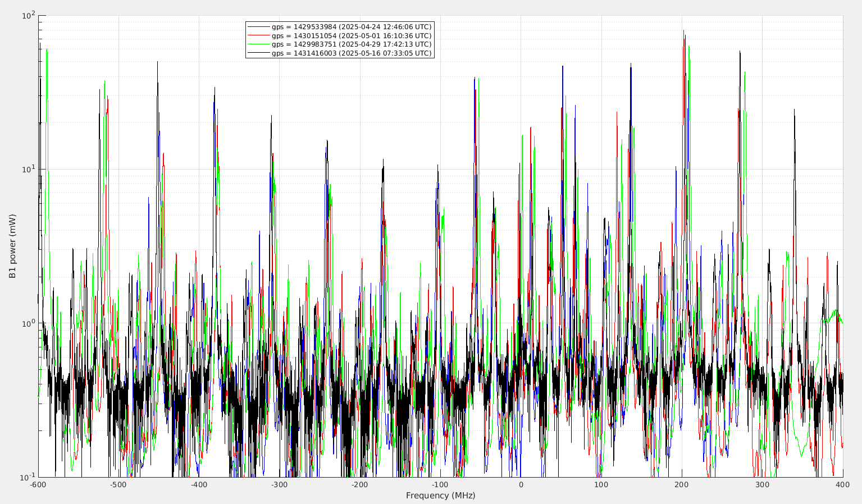Click the 200 x-axis tick label

pos(682,485)
